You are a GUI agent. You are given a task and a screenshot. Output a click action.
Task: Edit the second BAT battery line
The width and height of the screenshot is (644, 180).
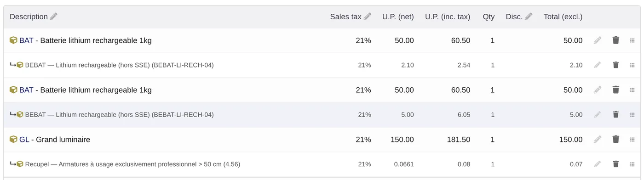coord(598,90)
